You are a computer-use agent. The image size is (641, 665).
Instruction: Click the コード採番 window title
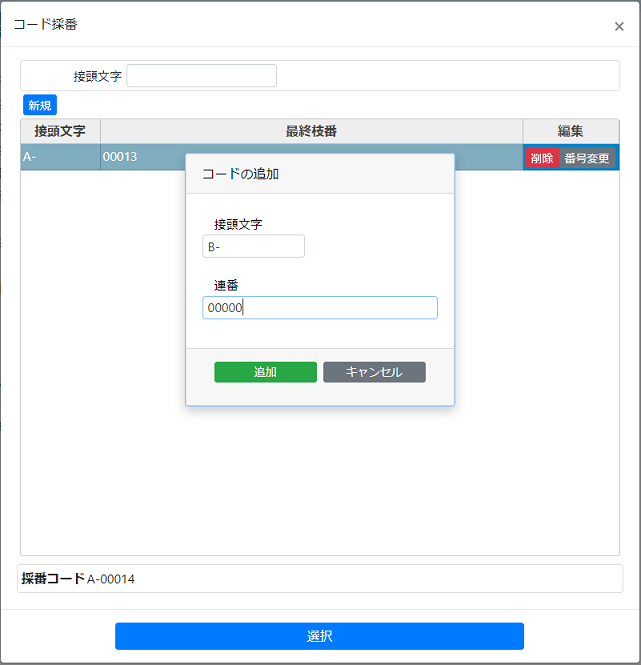(x=45, y=24)
